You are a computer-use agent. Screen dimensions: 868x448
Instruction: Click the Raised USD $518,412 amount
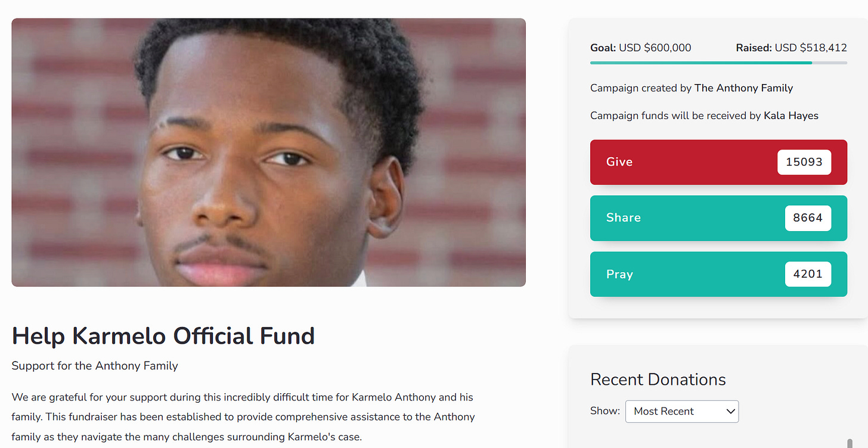click(791, 48)
